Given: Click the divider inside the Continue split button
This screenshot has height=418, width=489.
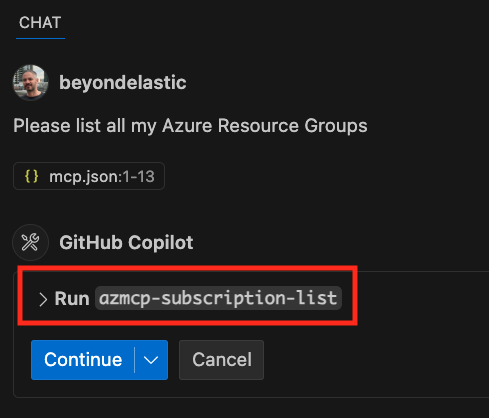Looking at the screenshot, I should pos(134,360).
